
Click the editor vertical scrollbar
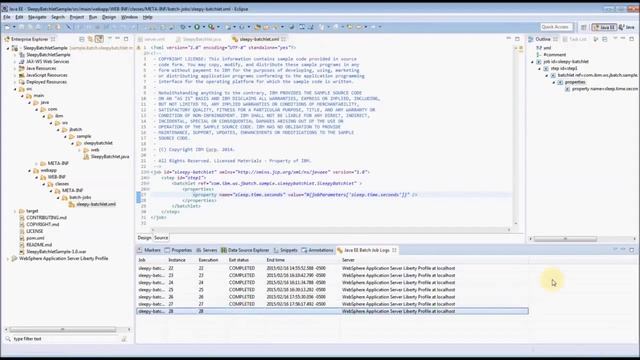click(x=516, y=135)
